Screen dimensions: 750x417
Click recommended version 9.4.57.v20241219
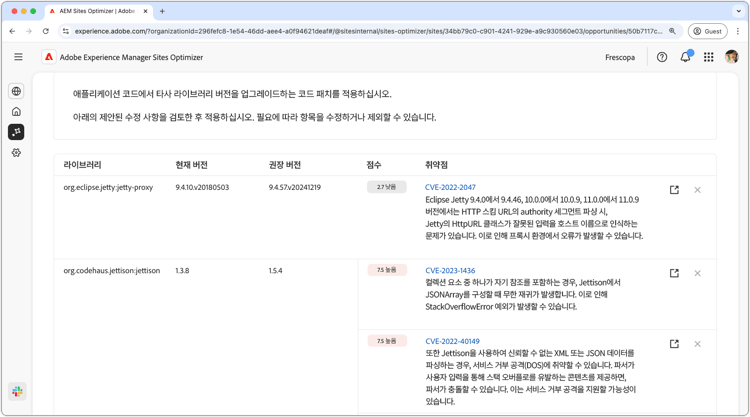tap(295, 187)
